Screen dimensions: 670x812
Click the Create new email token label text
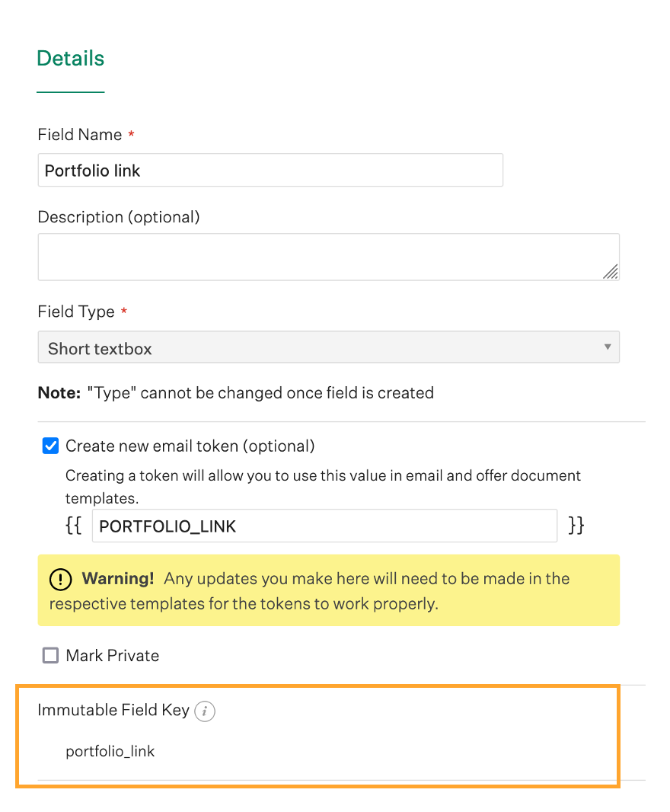tap(190, 446)
